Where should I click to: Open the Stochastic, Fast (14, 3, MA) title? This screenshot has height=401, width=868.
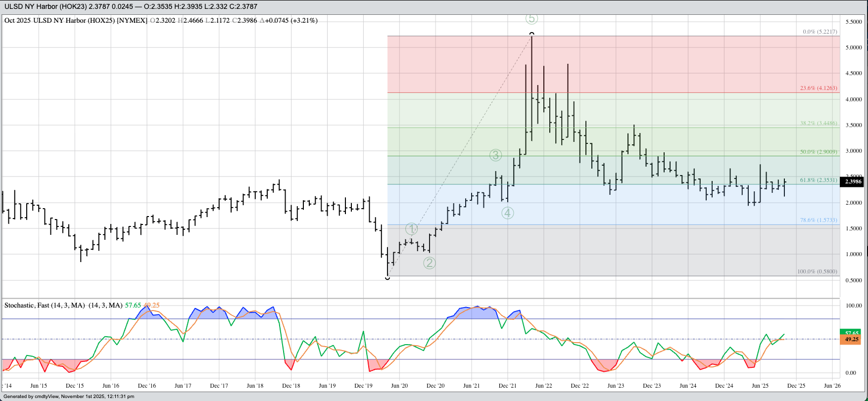[45, 306]
